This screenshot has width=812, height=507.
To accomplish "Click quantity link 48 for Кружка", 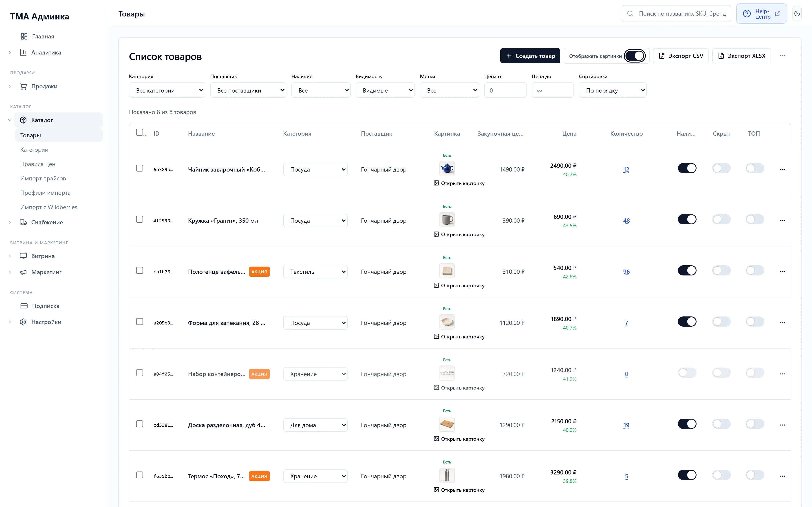I will coord(626,221).
